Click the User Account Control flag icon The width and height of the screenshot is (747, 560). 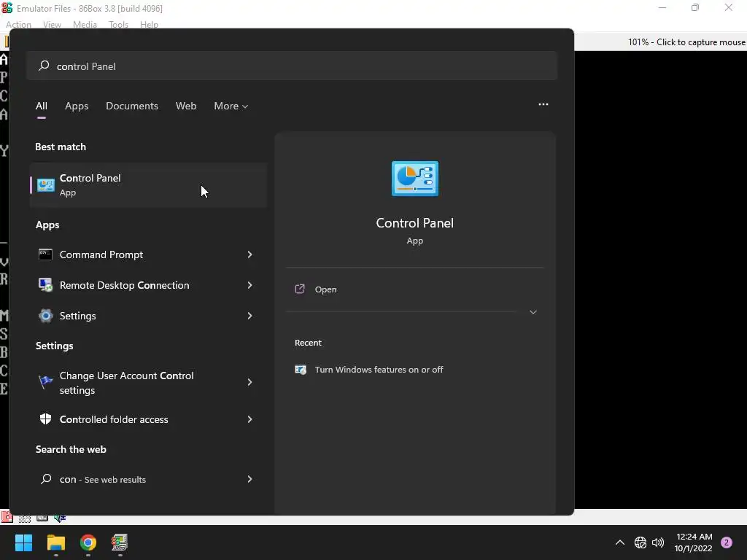pos(46,382)
